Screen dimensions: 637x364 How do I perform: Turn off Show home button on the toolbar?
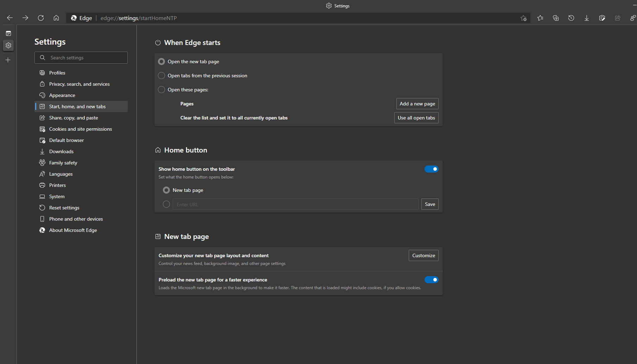[432, 169]
